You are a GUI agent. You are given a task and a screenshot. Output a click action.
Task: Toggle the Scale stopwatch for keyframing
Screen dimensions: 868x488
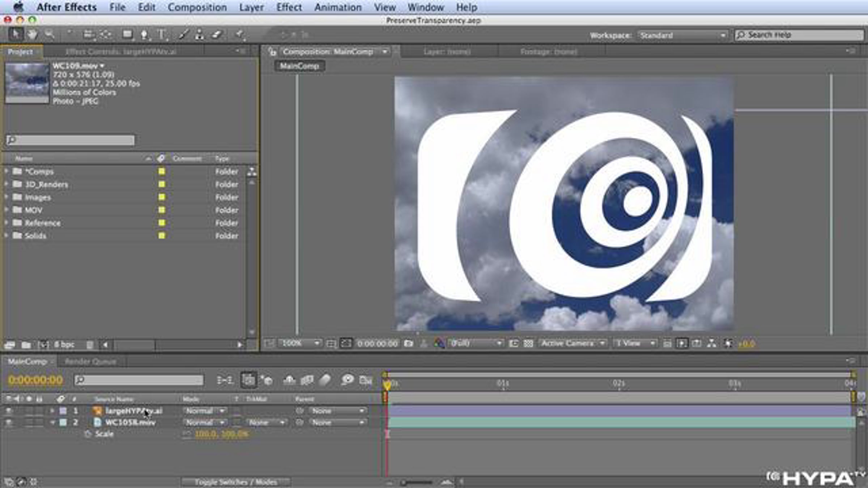[88, 434]
